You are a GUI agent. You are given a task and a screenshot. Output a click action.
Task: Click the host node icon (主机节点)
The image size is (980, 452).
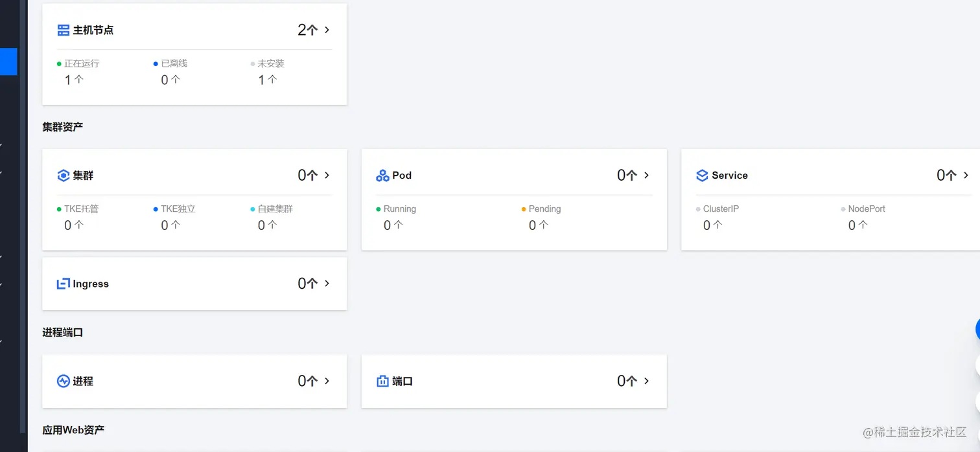click(x=63, y=30)
